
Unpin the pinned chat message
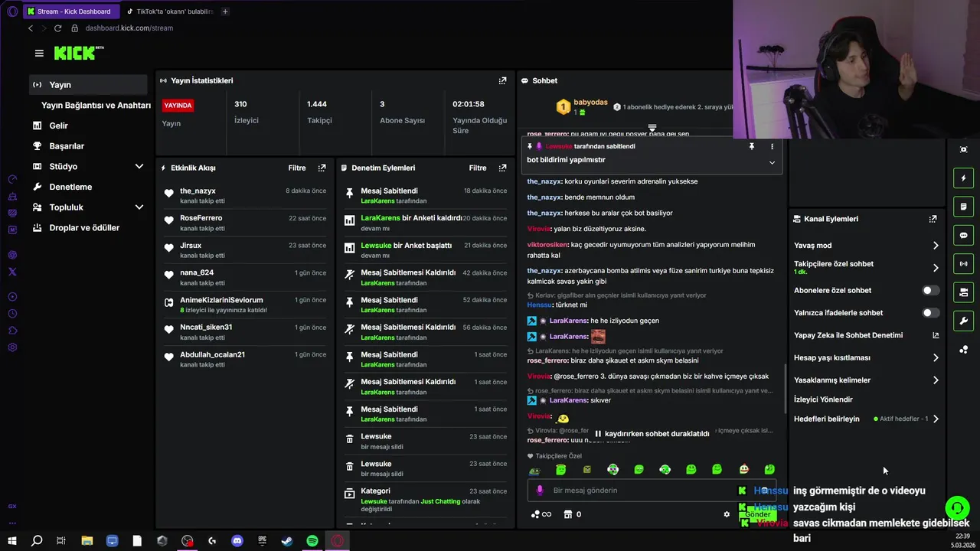tap(752, 146)
